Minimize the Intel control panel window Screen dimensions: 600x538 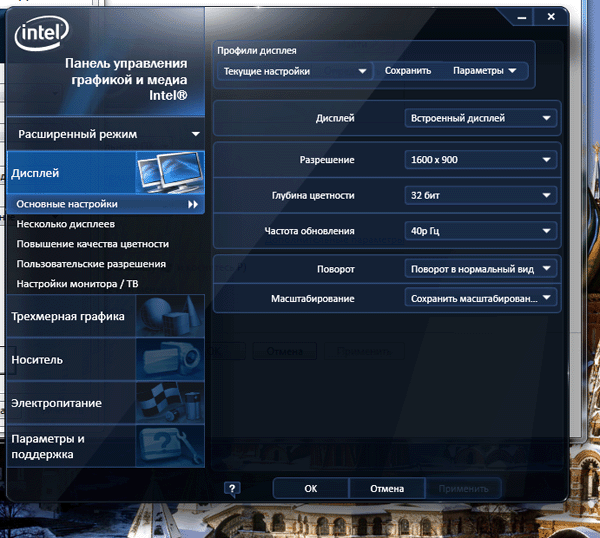[522, 17]
